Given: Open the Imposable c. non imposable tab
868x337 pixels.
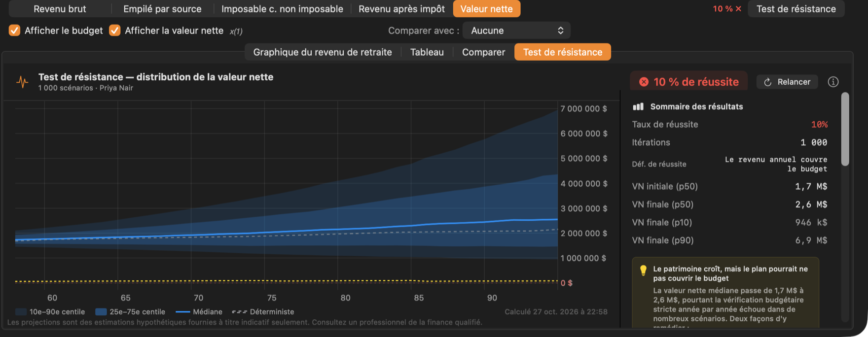Looking at the screenshot, I should coord(282,9).
